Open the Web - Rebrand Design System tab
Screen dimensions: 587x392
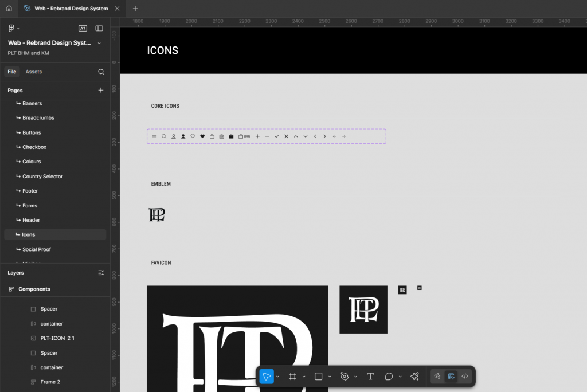tap(70, 9)
